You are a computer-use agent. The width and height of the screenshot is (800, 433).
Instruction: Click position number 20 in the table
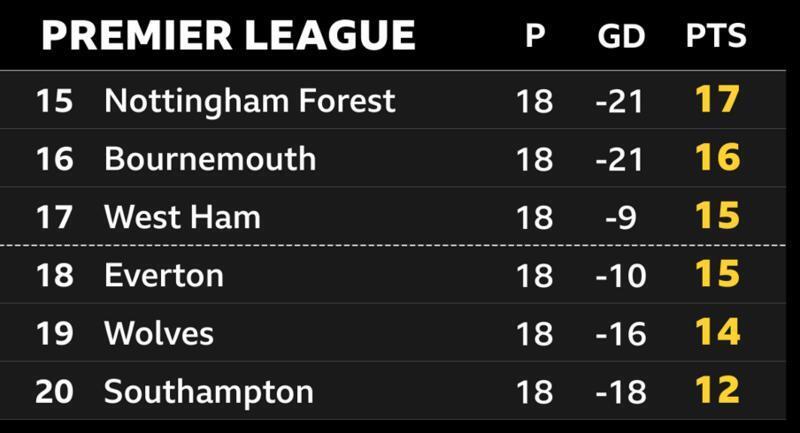54,390
